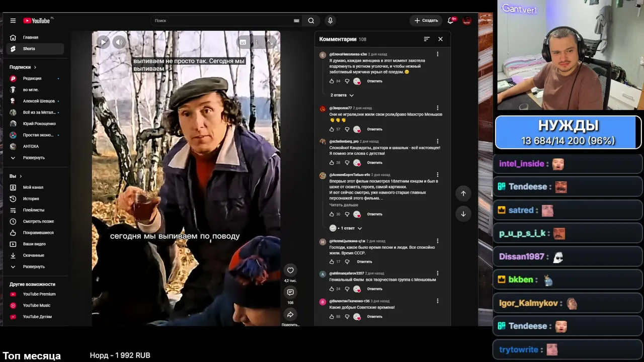Image resolution: width=644 pixels, height=362 pixels.
Task: Click the magnifier search button
Action: tap(311, 21)
